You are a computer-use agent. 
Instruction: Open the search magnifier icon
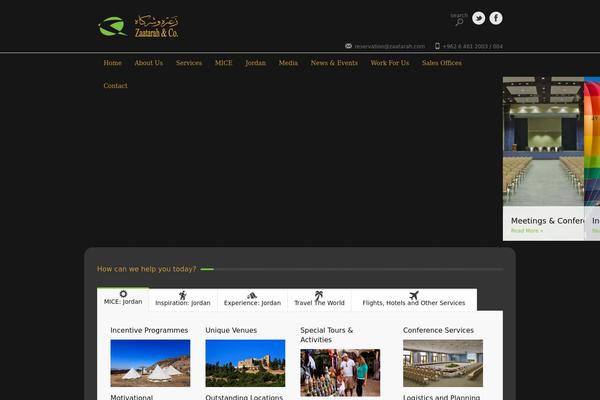point(459,22)
